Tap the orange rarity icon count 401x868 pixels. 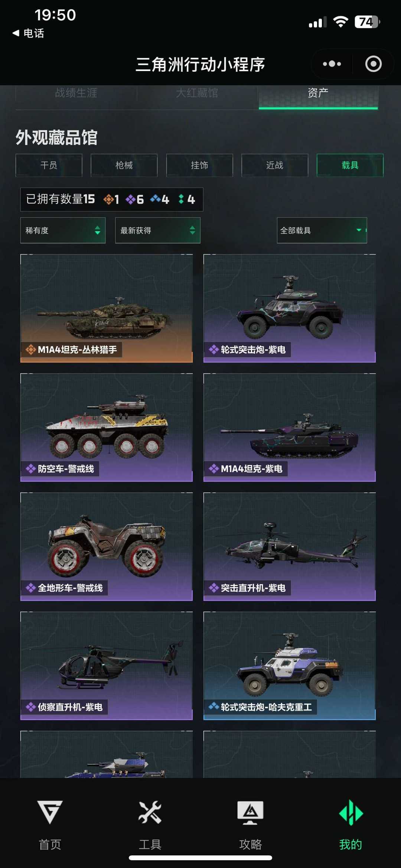111,199
